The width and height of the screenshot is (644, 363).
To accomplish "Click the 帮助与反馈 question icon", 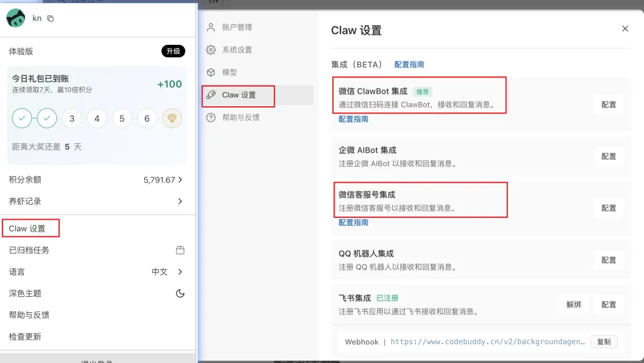I will (210, 118).
